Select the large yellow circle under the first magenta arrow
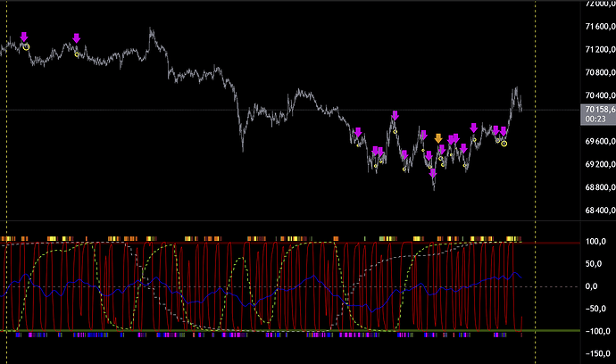The image size is (616, 364). pos(26,46)
